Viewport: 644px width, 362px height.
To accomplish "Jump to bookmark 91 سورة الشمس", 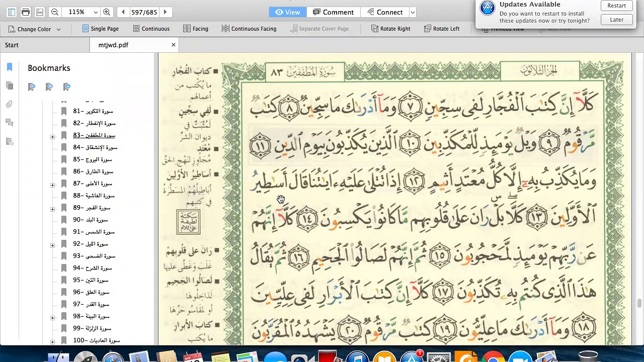I will [x=94, y=232].
